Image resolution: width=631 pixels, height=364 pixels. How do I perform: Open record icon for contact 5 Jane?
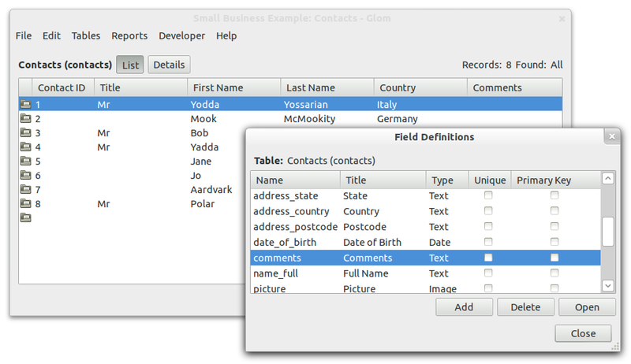point(26,161)
